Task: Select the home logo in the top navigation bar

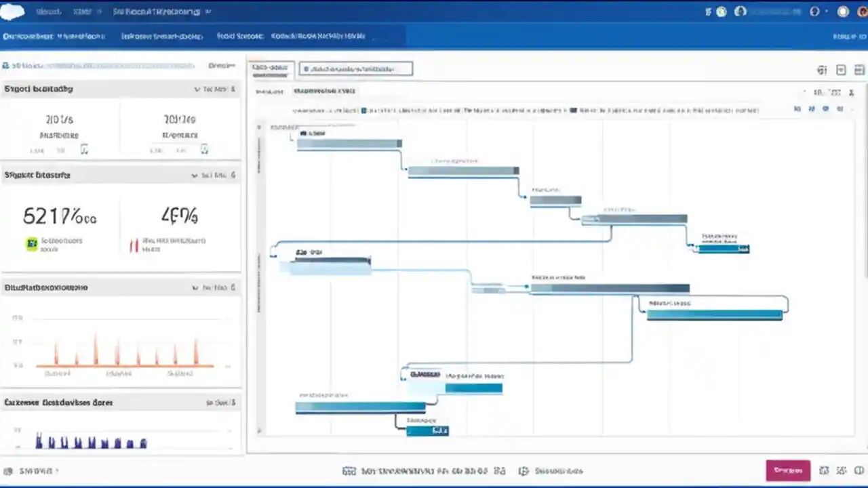Action: coord(12,11)
